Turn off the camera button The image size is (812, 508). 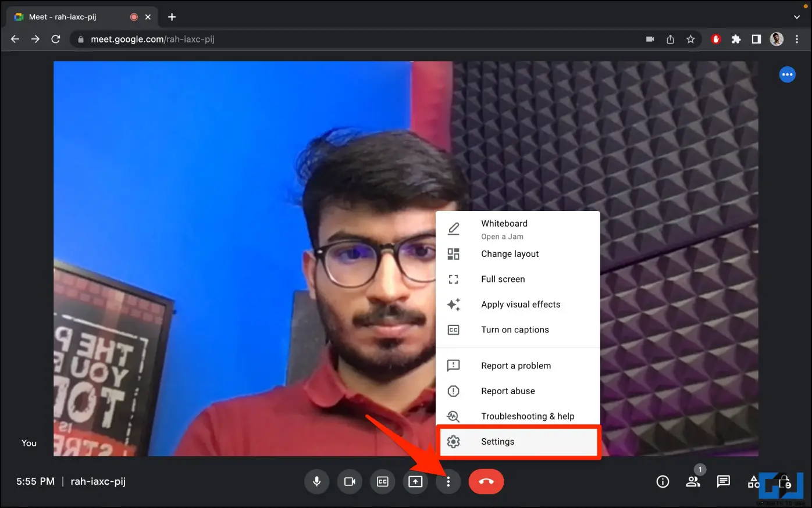350,481
